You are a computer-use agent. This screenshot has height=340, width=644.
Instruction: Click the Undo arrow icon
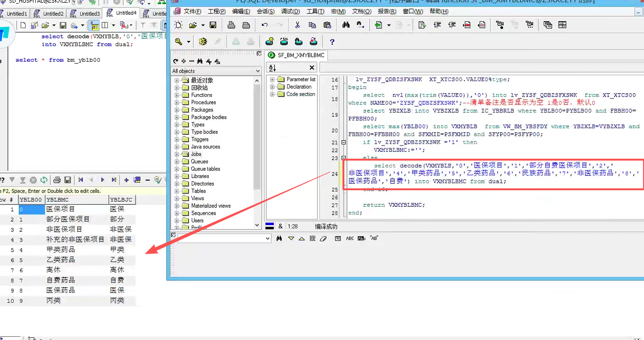pos(265,25)
